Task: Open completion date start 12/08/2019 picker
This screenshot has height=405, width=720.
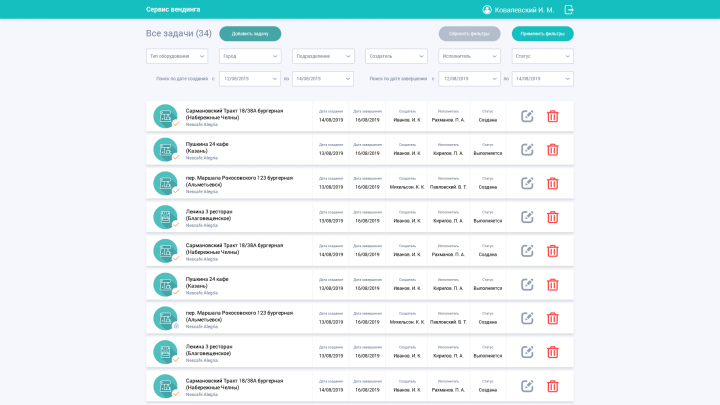Action: point(469,79)
